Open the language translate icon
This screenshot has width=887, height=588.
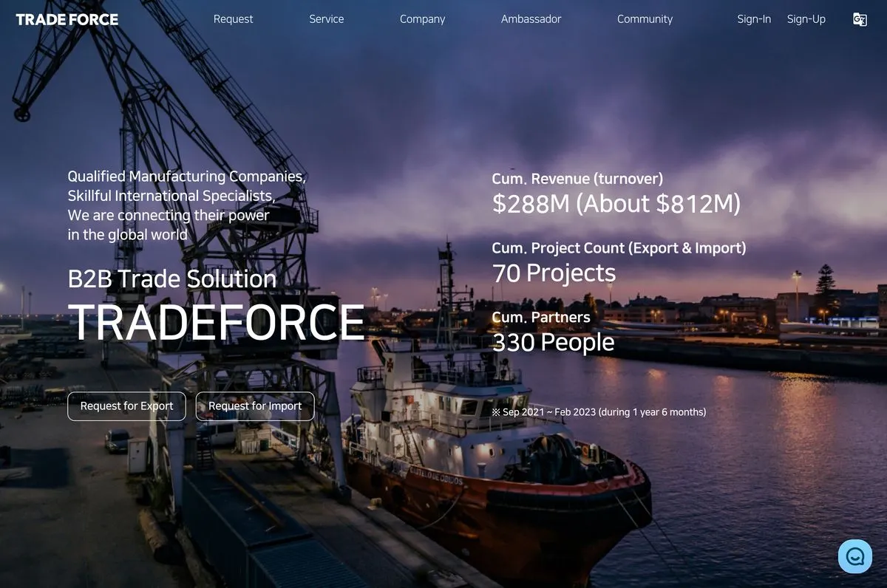[860, 20]
